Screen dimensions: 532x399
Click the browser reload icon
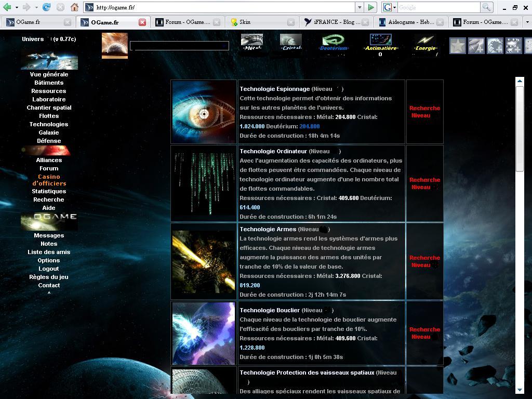click(x=47, y=7)
